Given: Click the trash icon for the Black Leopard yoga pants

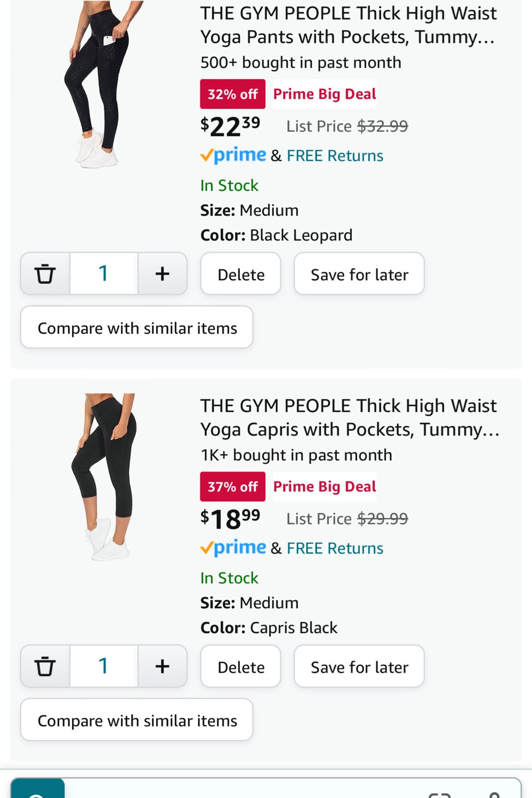Looking at the screenshot, I should 45,273.
